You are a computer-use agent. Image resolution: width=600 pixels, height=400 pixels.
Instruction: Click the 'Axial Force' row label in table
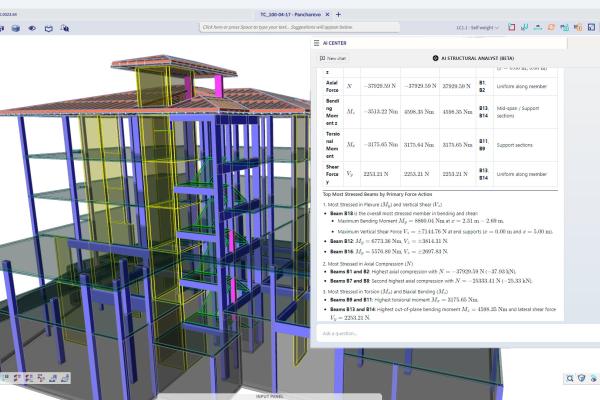point(332,87)
